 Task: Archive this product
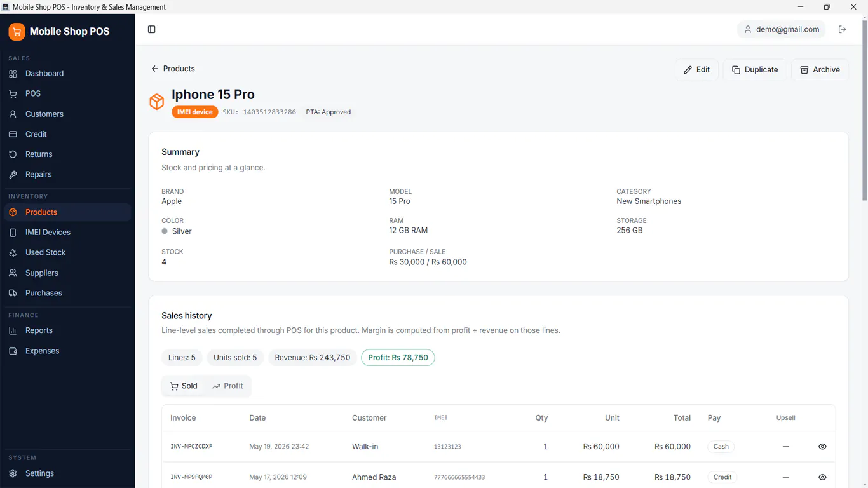[x=820, y=70]
